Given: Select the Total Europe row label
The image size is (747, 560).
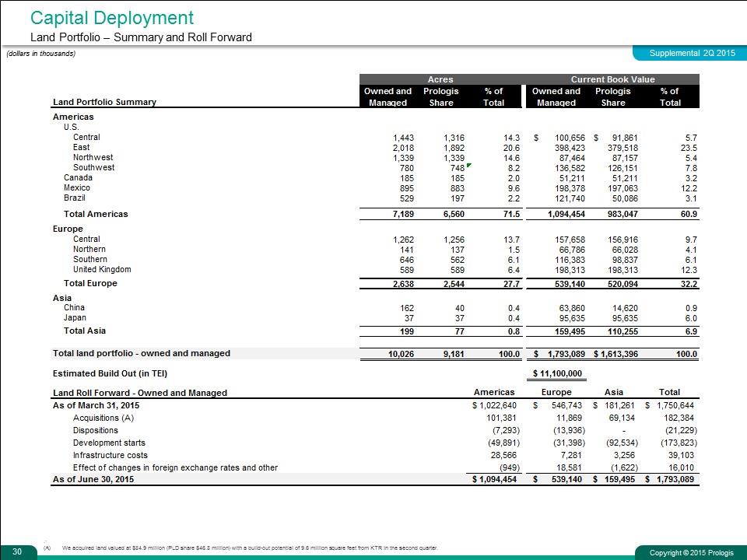Looking at the screenshot, I should pyautogui.click(x=90, y=283).
